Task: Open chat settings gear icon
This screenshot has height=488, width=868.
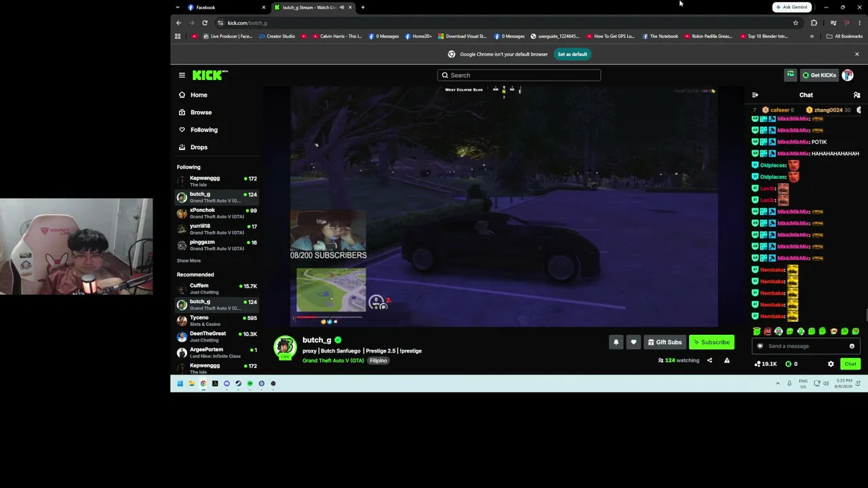Action: (831, 364)
